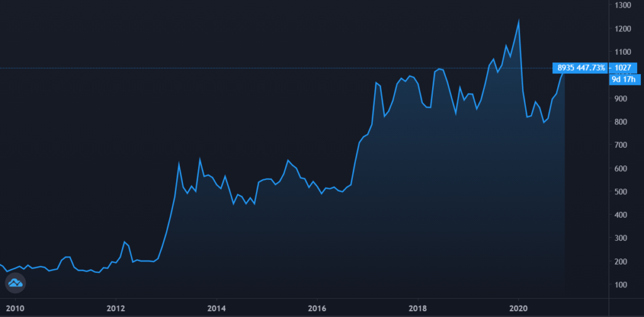Click the 700 price axis label
Viewport: 644px width, 317px height.
(621, 145)
